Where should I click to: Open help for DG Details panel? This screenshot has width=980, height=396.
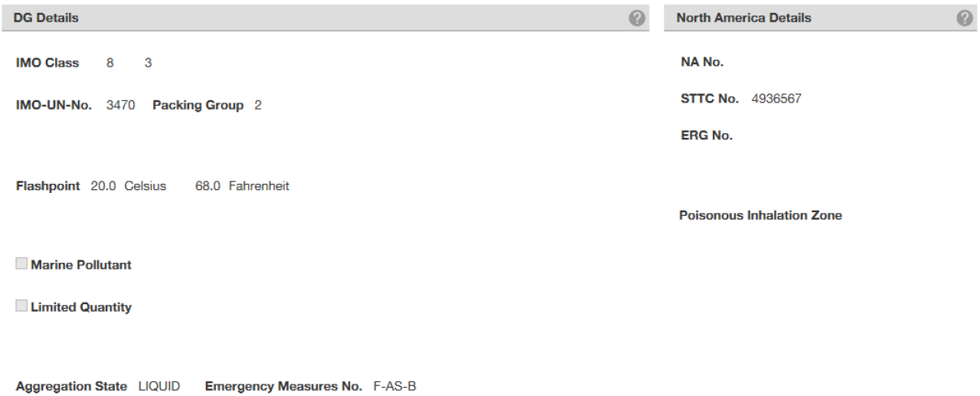pyautogui.click(x=635, y=18)
